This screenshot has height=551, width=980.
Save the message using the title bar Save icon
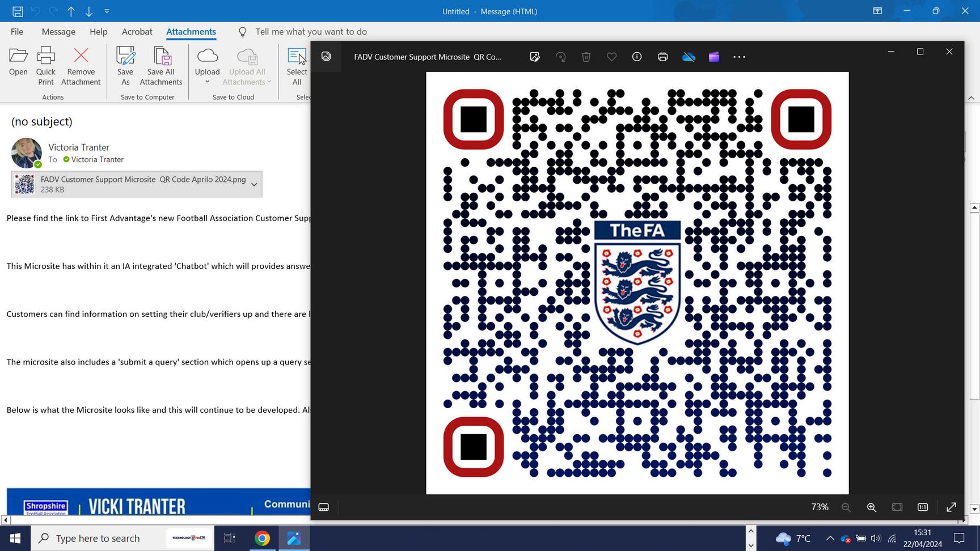coord(18,11)
